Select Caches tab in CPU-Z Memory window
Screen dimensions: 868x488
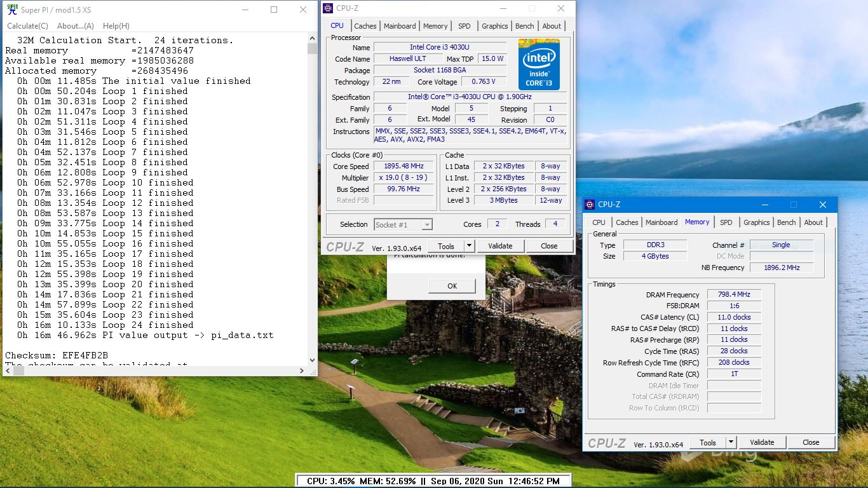click(627, 222)
